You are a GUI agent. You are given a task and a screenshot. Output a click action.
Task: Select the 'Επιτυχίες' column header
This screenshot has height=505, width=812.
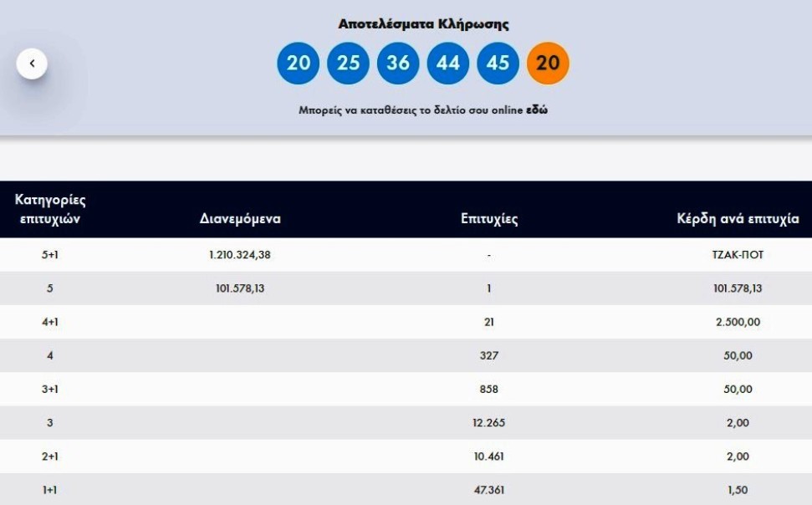(x=489, y=219)
